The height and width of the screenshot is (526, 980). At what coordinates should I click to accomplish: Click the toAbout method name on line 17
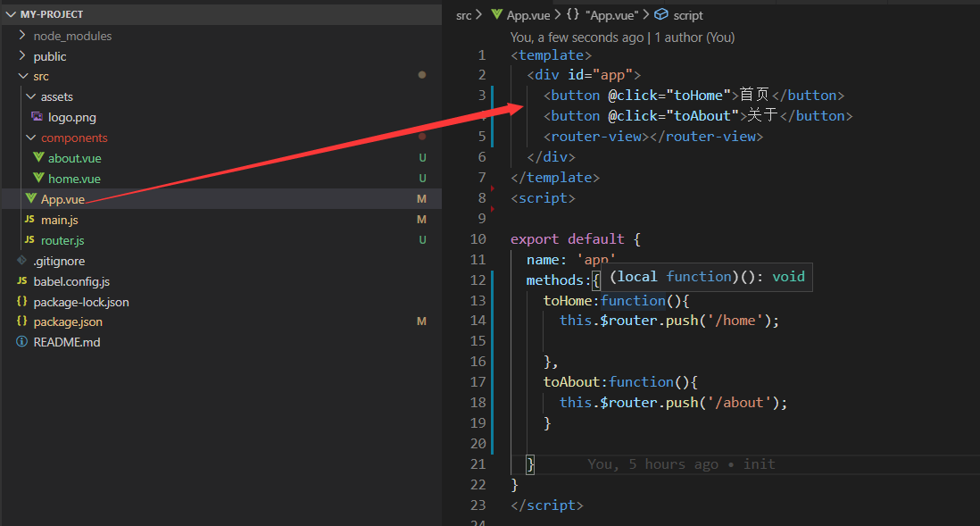point(571,382)
